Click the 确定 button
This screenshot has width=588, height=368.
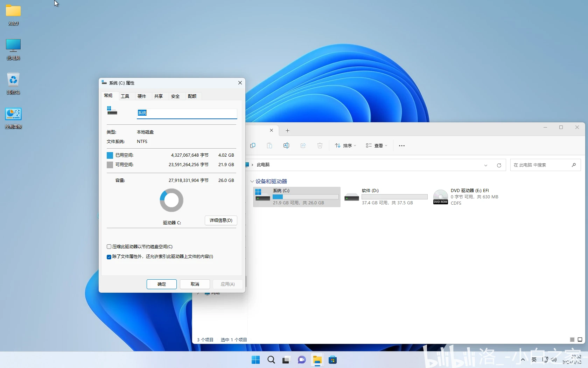(162, 284)
